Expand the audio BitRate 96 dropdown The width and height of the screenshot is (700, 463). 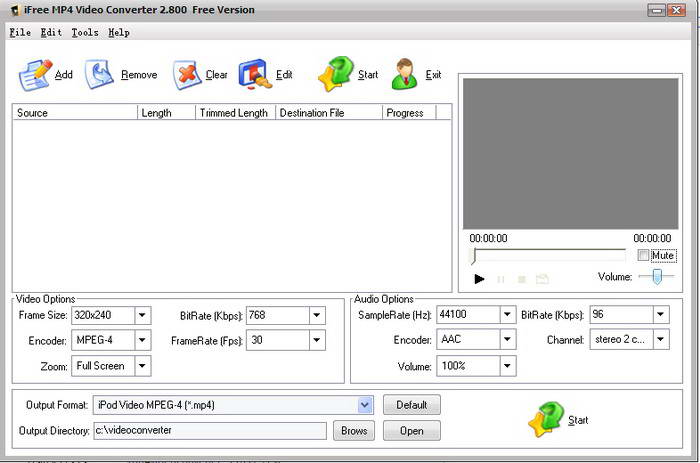coord(661,314)
